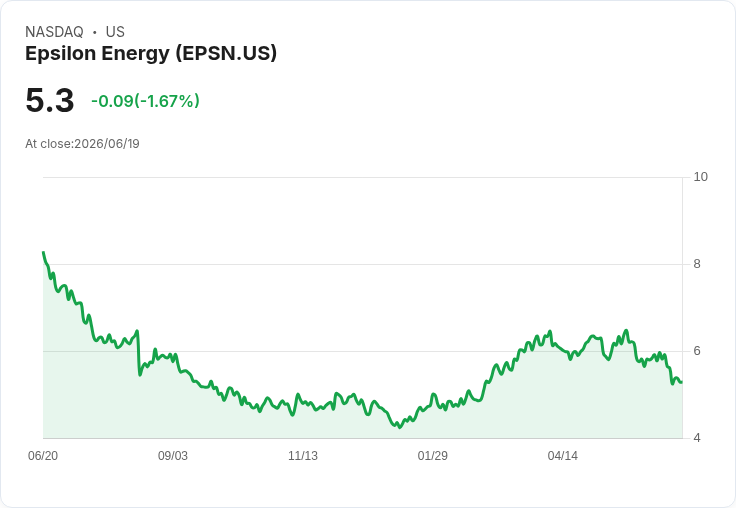The image size is (736, 508).
Task: Select the 06/20 date axis label
Action: (43, 455)
